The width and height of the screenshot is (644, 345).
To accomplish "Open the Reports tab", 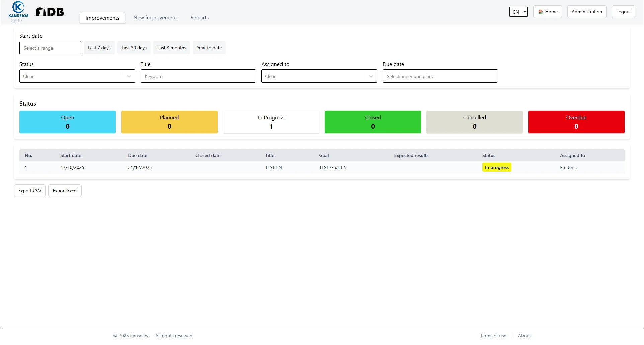I will pos(199,18).
